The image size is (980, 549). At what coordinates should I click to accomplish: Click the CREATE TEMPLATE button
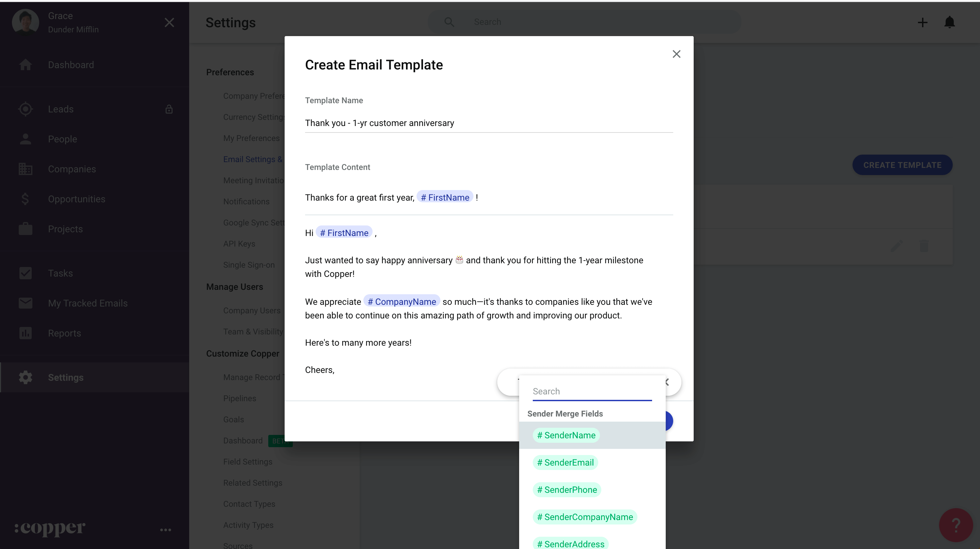click(902, 165)
